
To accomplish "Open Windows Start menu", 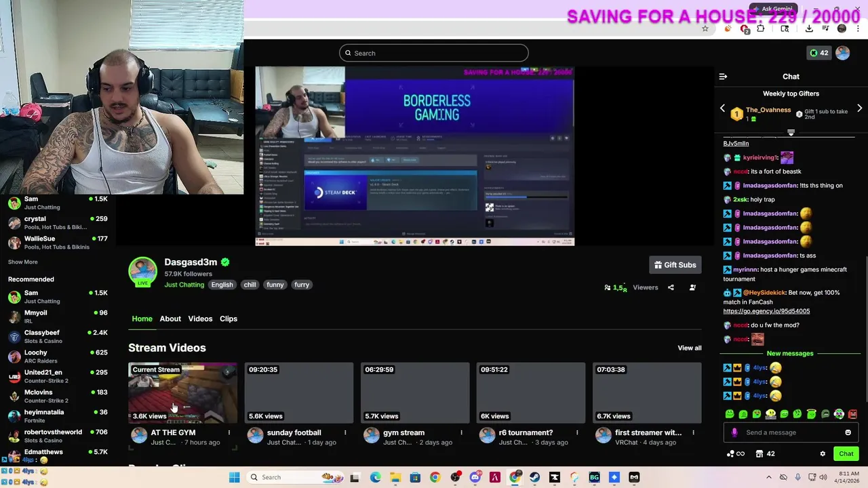I will point(234,477).
